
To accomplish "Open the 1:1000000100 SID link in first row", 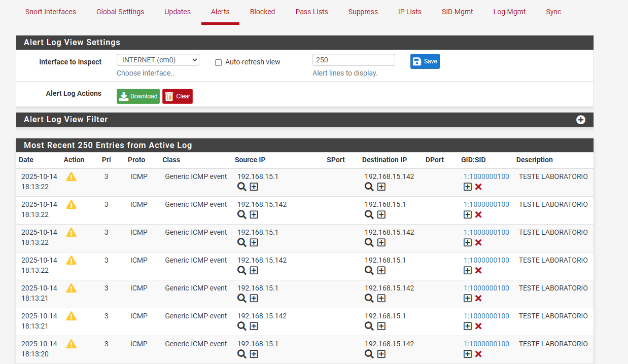I will pyautogui.click(x=486, y=177).
